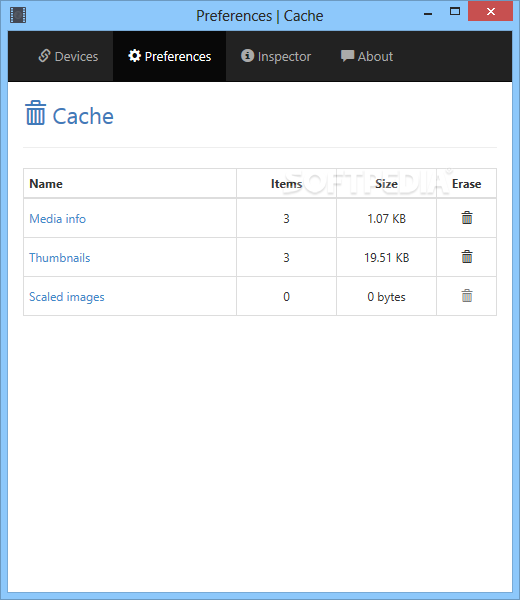Select the 19.51 KB size value

tap(386, 258)
